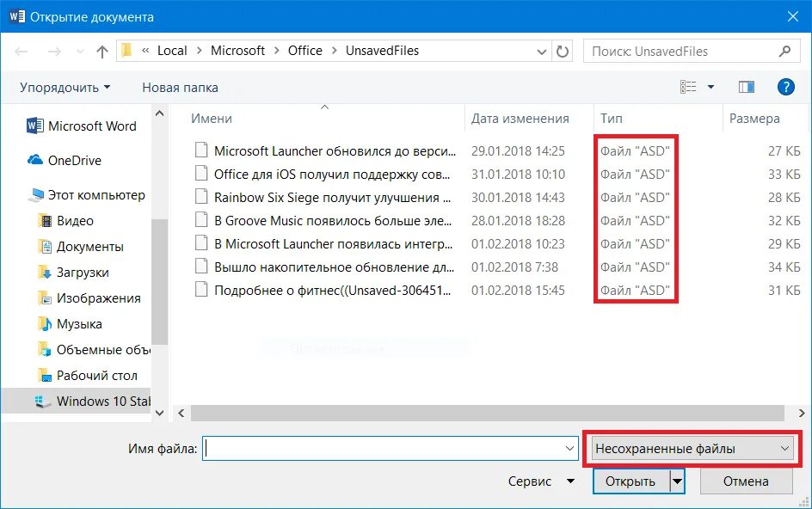Image resolution: width=812 pixels, height=509 pixels.
Task: Select file Rainbow Six Siege получит улучшения
Action: pos(333,198)
